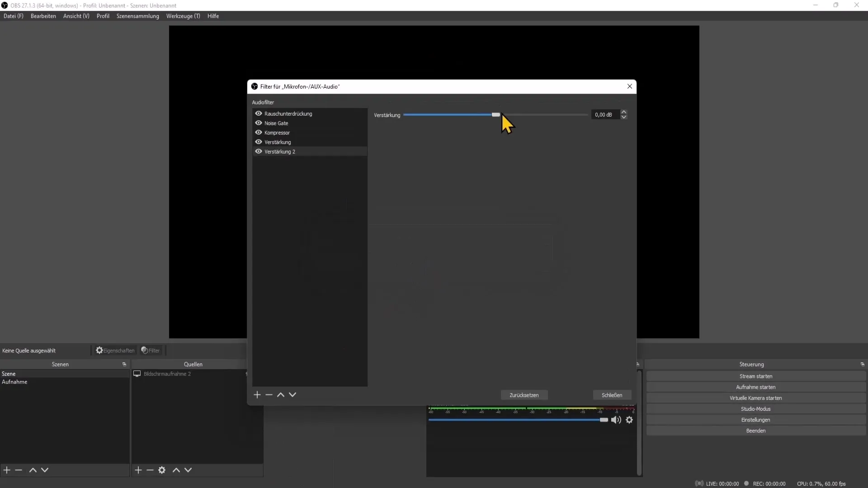Open Einstellungen from Steuerung panel
The width and height of the screenshot is (868, 488).
756,420
